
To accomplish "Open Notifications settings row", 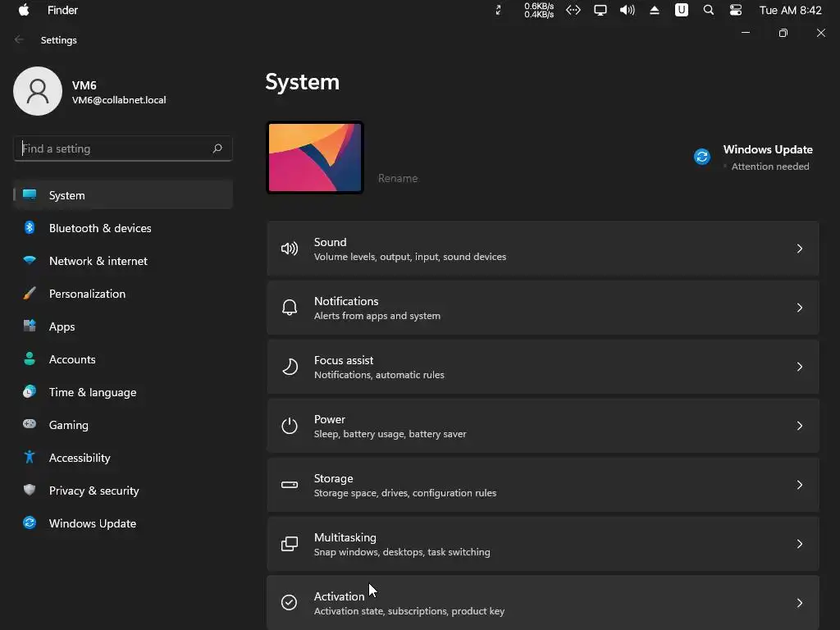I will click(x=543, y=308).
